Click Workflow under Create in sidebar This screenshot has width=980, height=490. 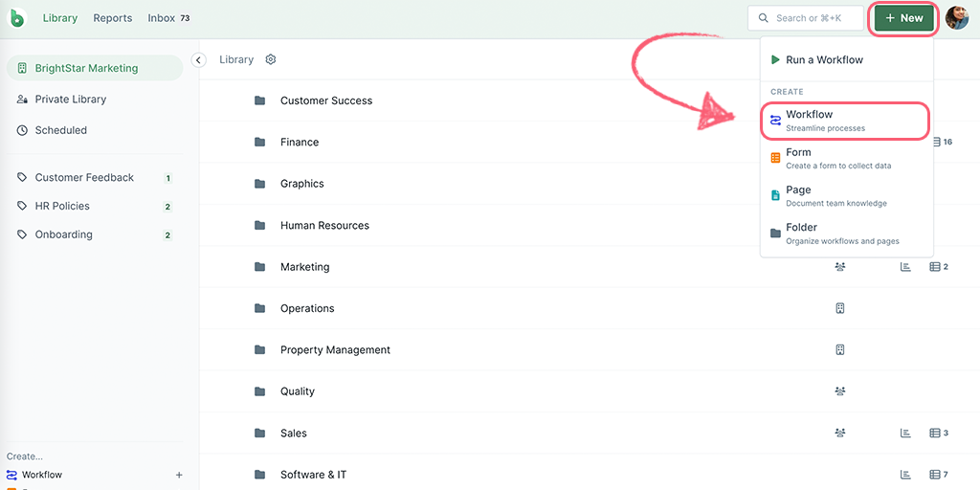pos(42,475)
